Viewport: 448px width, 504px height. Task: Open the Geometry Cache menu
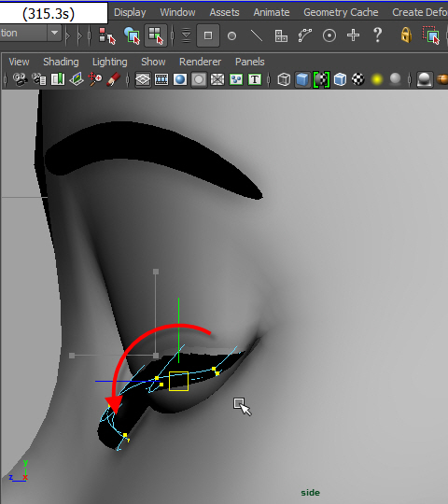click(341, 12)
